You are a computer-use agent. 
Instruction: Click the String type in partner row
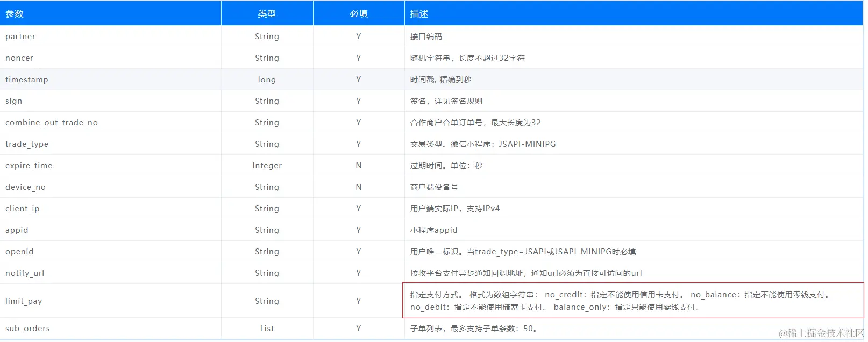click(267, 37)
